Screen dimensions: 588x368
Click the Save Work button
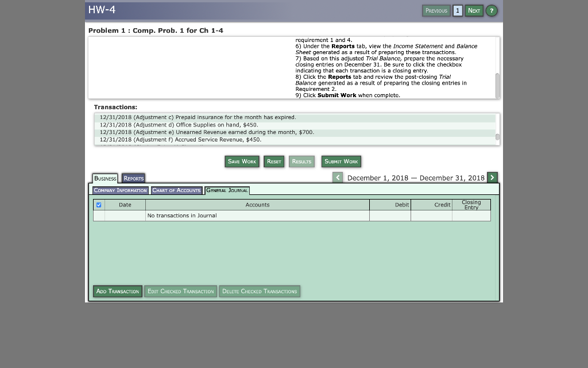[242, 162]
